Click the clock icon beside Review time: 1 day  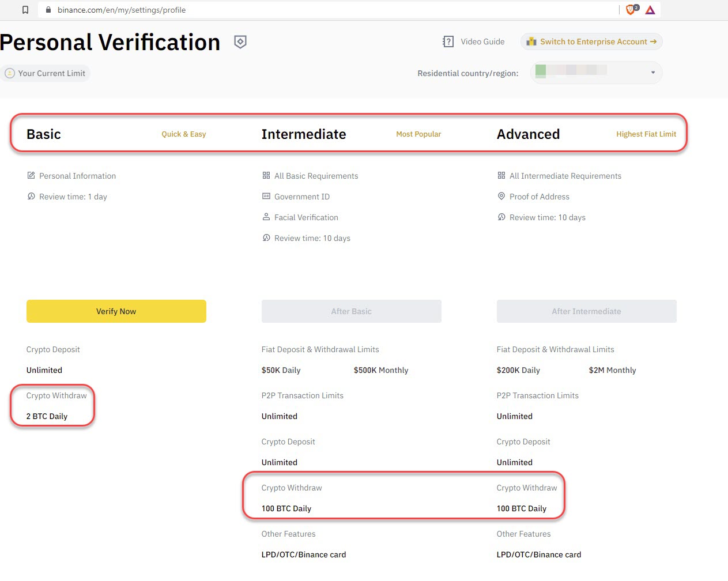pyautogui.click(x=31, y=196)
